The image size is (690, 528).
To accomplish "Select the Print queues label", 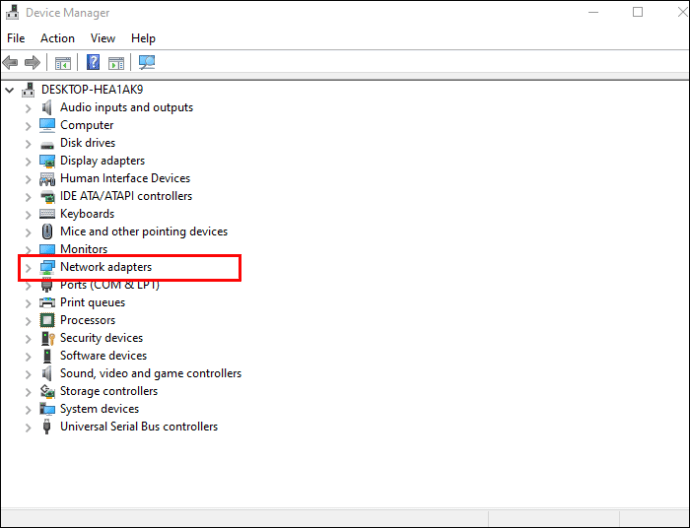I will tap(92, 302).
